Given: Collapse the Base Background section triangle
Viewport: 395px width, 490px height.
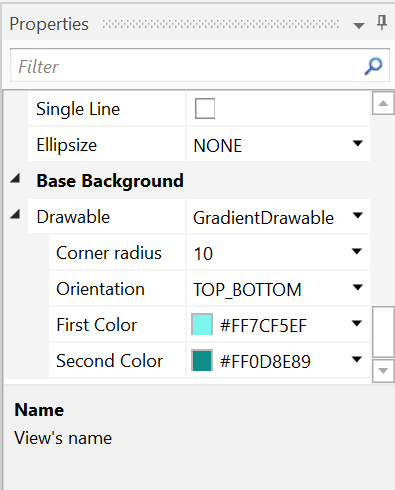Looking at the screenshot, I should [15, 179].
